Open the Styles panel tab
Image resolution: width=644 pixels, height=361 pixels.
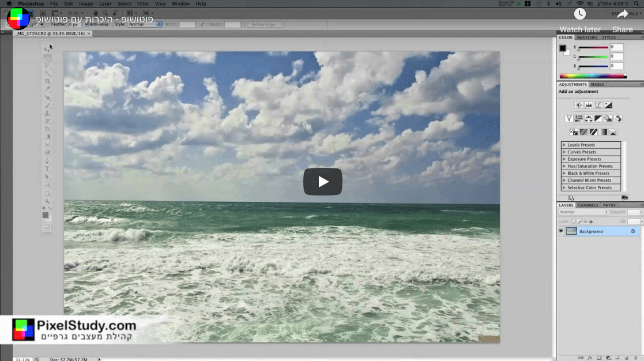pos(609,37)
